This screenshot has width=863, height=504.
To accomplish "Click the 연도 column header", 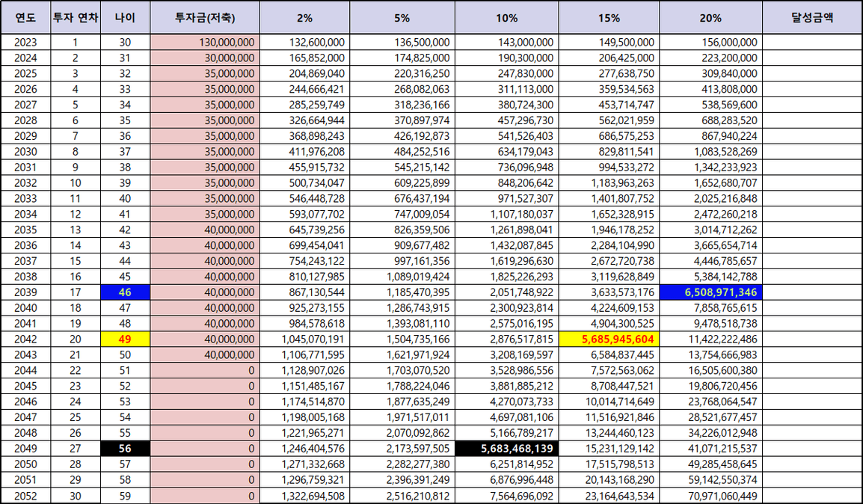I will 25,17.
